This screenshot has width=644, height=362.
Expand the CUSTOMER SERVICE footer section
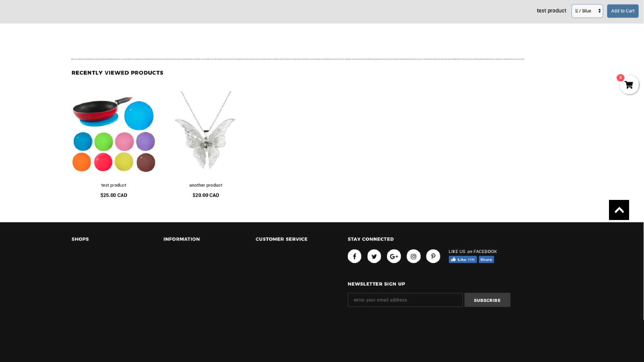click(x=281, y=239)
